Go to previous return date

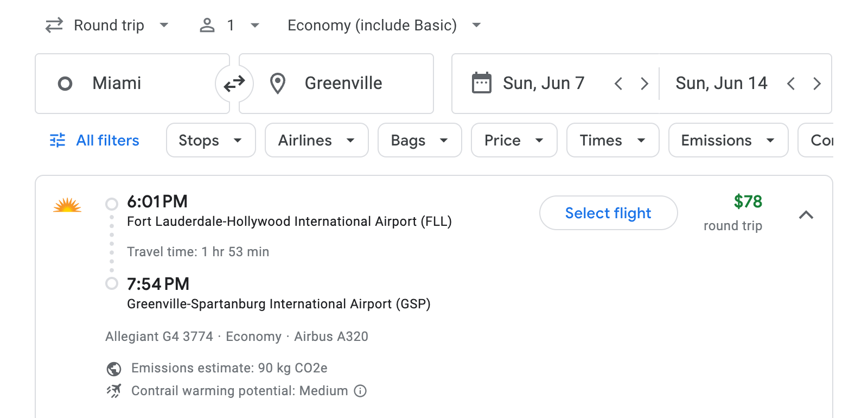791,84
